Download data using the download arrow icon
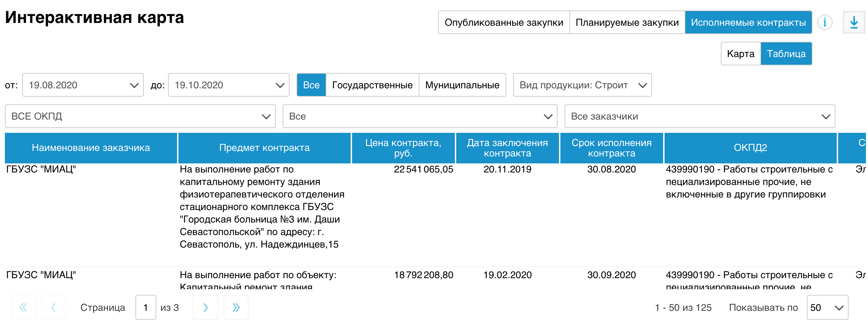 854,23
